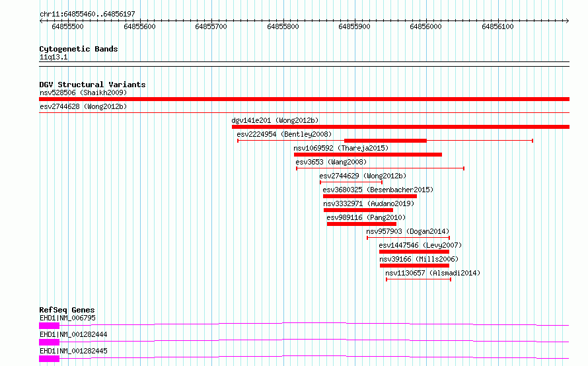Select the 11q13.1 band label

[x=54, y=57]
